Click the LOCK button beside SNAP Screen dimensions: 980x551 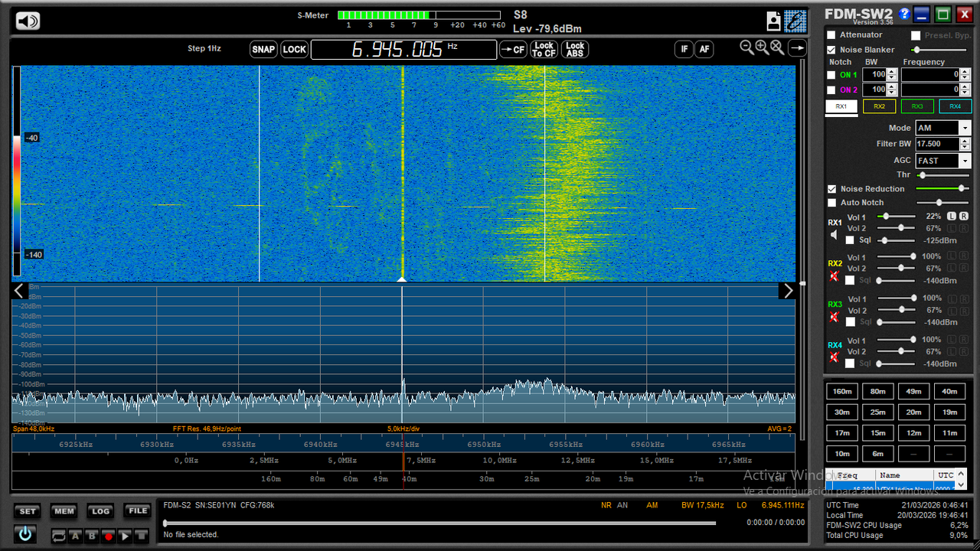pos(294,50)
